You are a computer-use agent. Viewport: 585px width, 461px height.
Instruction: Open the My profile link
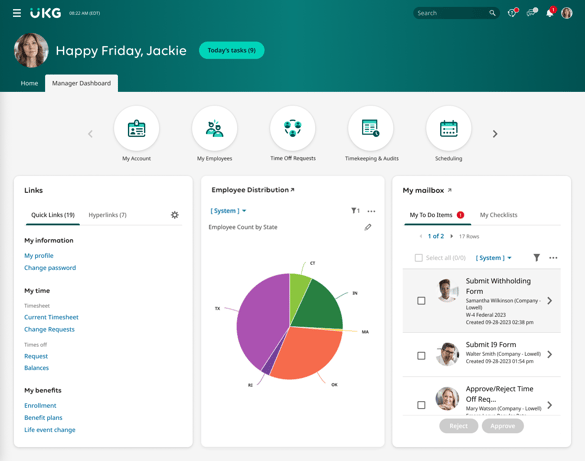click(39, 255)
